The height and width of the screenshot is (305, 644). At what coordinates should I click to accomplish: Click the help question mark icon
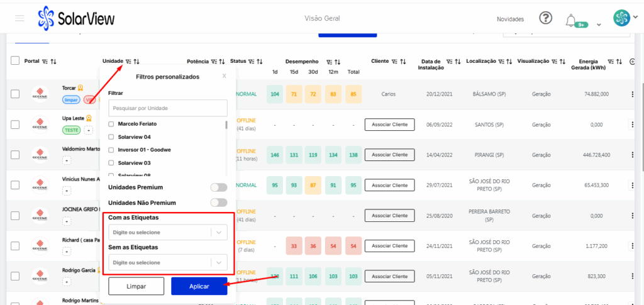[546, 18]
